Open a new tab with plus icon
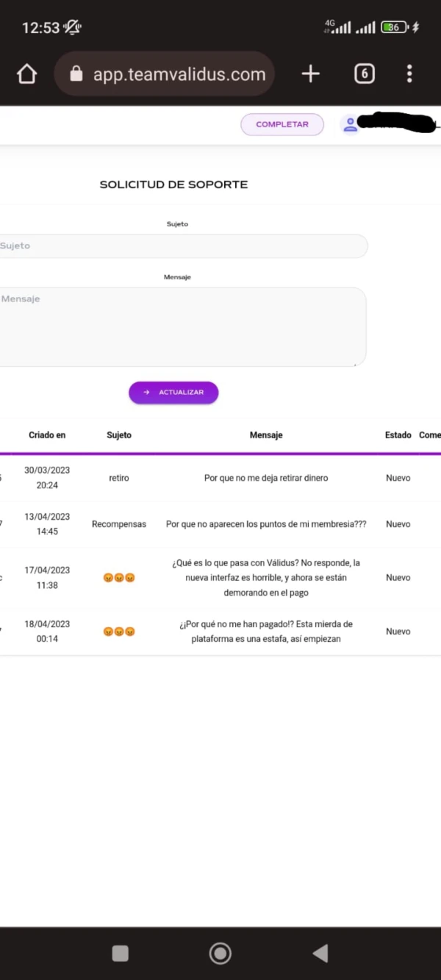Screen dimensions: 441x980 click(x=311, y=74)
